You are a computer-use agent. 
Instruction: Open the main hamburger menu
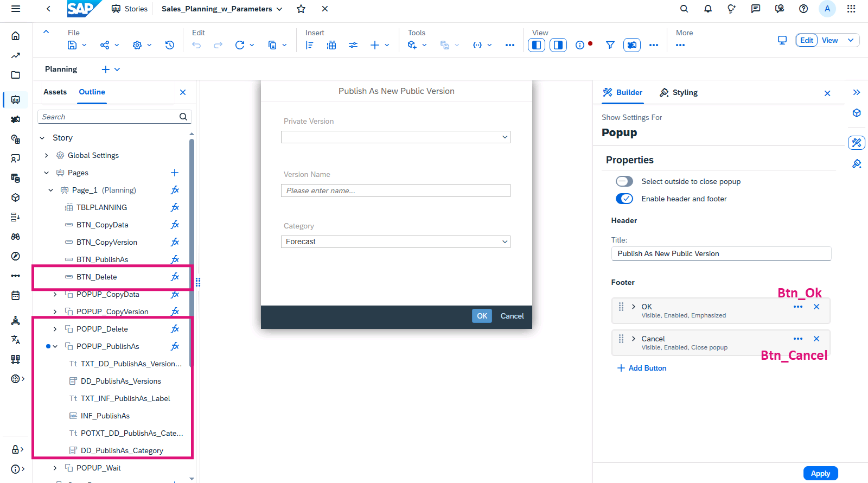16,9
